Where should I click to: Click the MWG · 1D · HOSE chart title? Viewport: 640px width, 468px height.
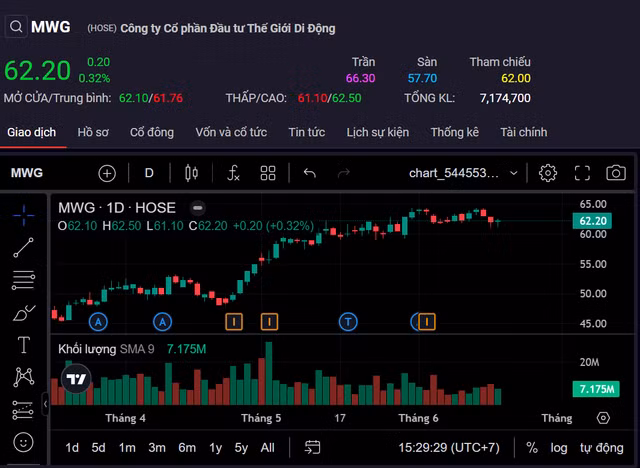117,208
